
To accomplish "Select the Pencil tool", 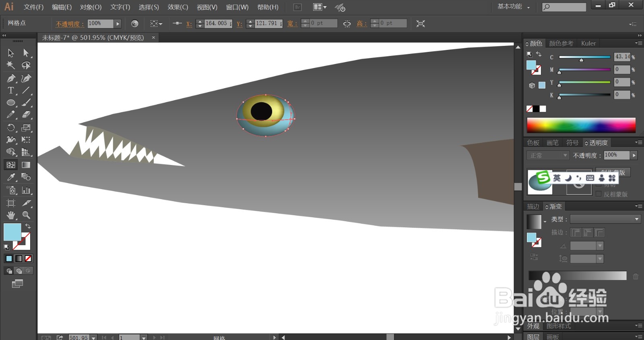I will [x=11, y=115].
